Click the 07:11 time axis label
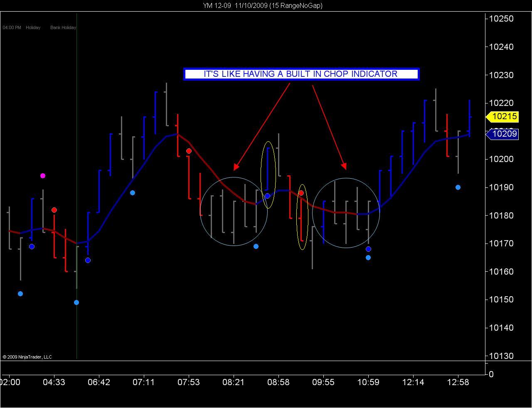This screenshot has width=532, height=408. click(x=144, y=382)
